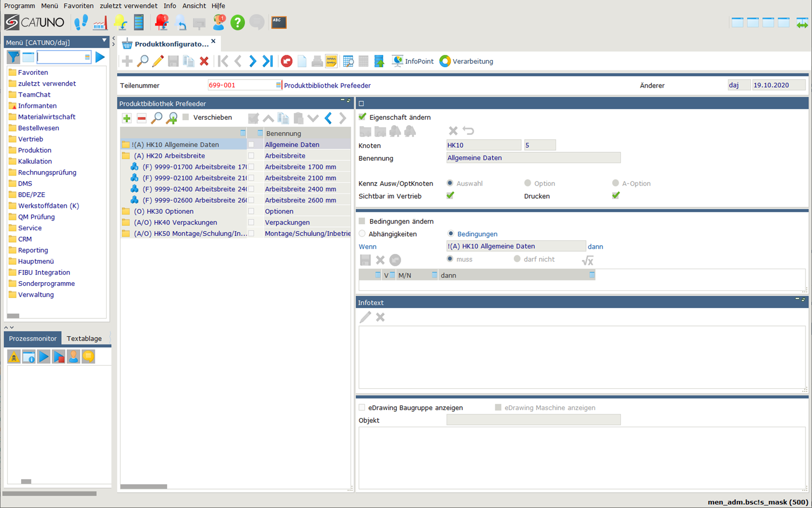Select the Abhängigkeiten radio button

[x=362, y=234]
